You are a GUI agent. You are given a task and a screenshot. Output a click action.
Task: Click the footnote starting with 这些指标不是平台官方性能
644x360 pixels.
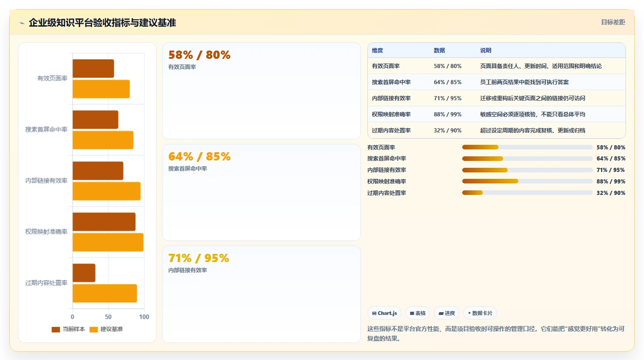496,334
